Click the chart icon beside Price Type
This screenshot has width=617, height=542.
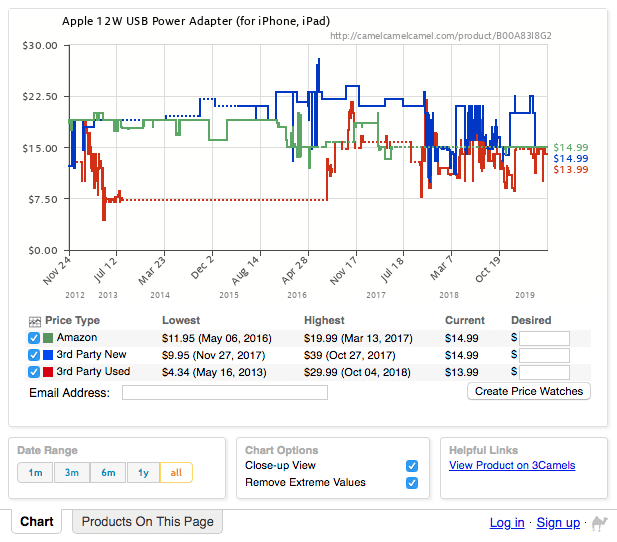[x=35, y=322]
